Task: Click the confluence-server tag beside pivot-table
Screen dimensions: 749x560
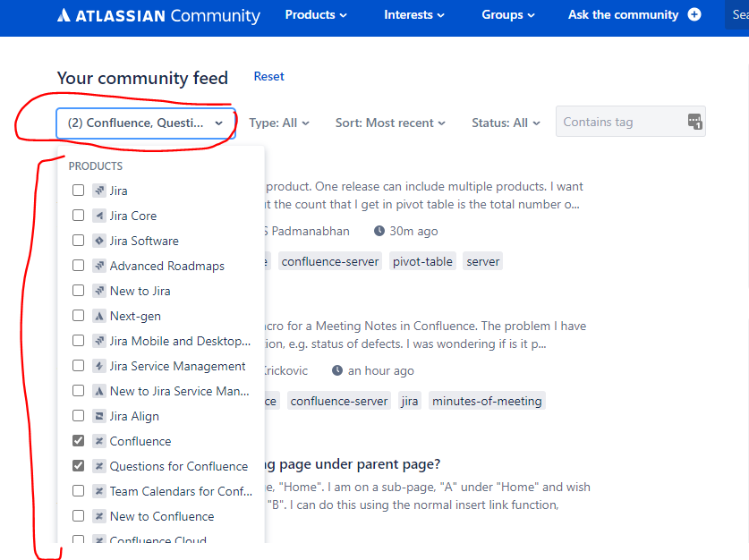Action: pos(330,261)
